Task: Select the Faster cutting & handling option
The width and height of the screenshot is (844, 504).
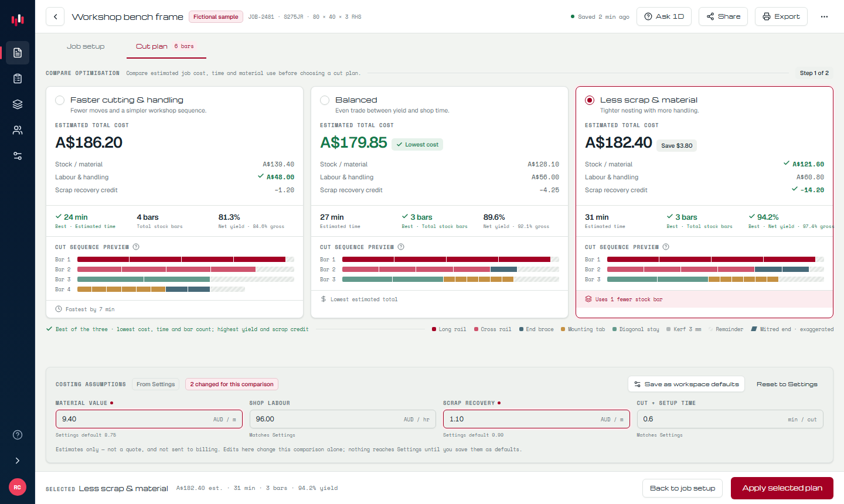Action: point(60,100)
